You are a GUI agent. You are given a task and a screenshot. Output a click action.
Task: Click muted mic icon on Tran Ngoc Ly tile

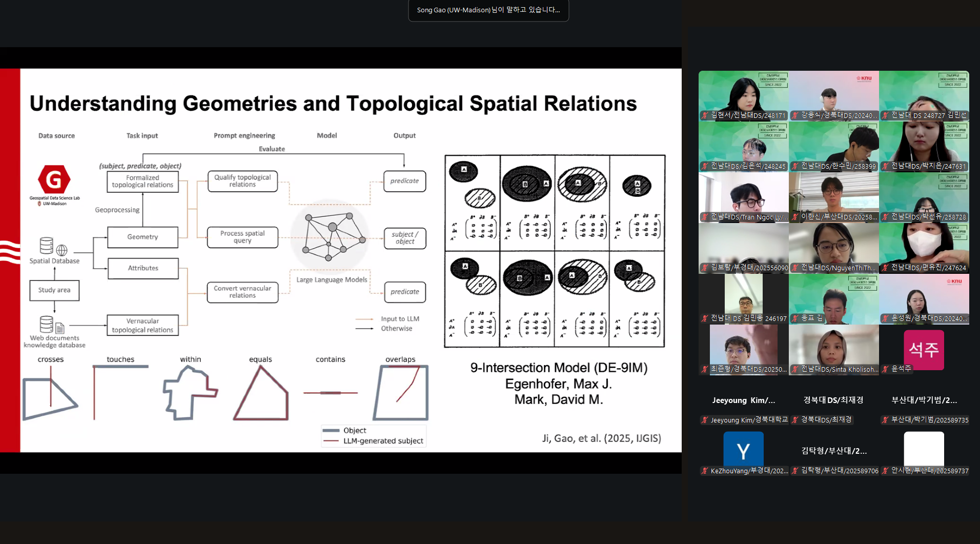click(x=705, y=217)
